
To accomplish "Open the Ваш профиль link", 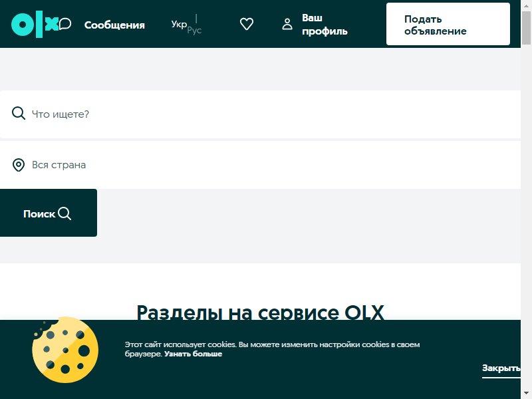I will point(325,25).
